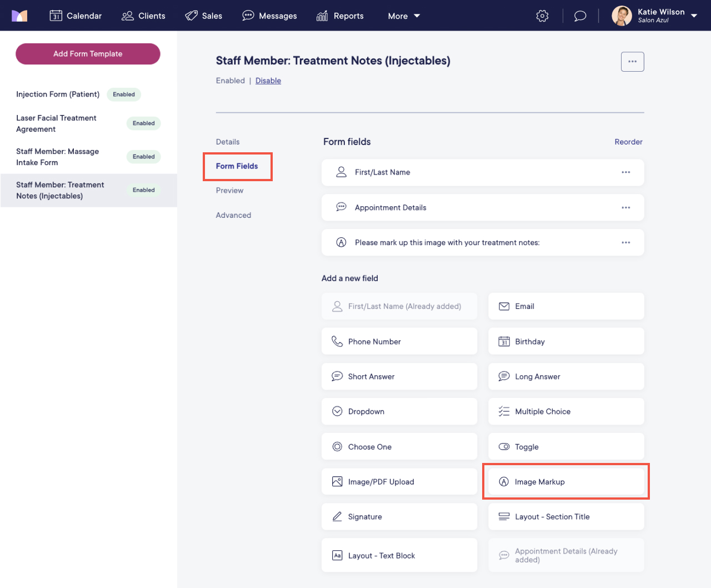
Task: Disable the current form template
Action: (x=268, y=81)
